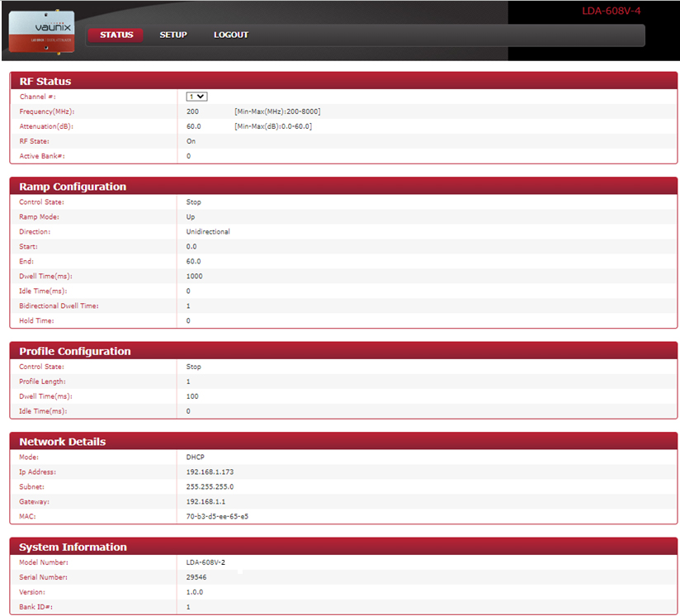Viewport: 680px width, 616px height.
Task: Click the LDA-608V-4 device title
Action: tap(611, 11)
